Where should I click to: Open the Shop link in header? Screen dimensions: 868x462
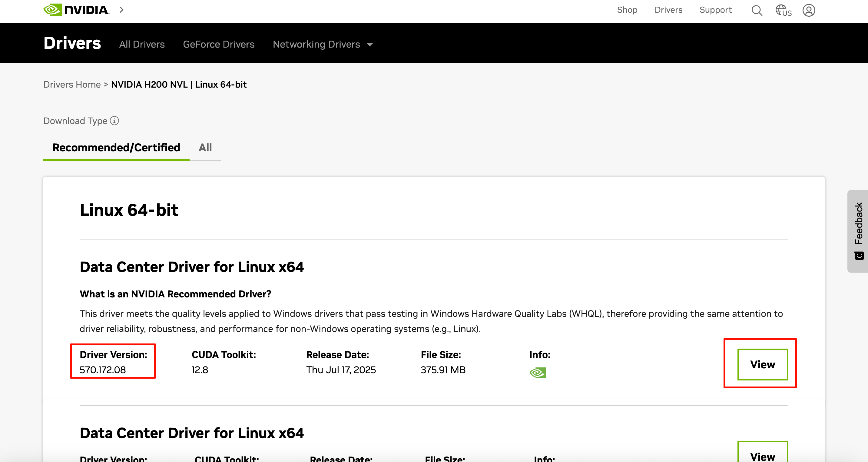tap(627, 10)
